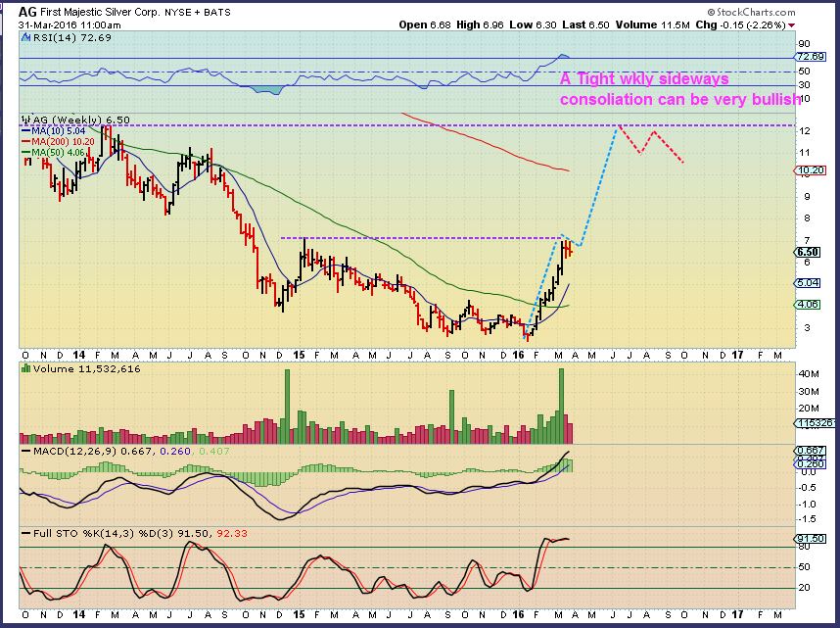Click the 92.33 red %D value
Image resolution: width=840 pixels, height=628 pixels.
[231, 534]
